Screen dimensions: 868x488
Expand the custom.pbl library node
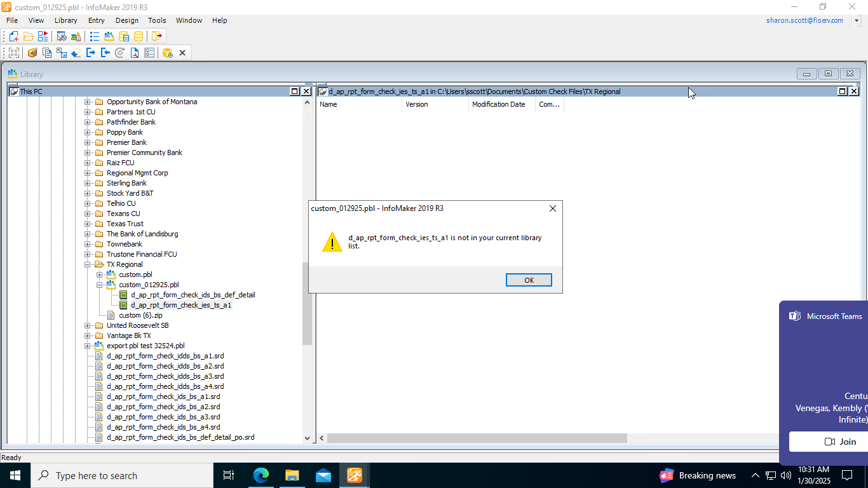100,274
